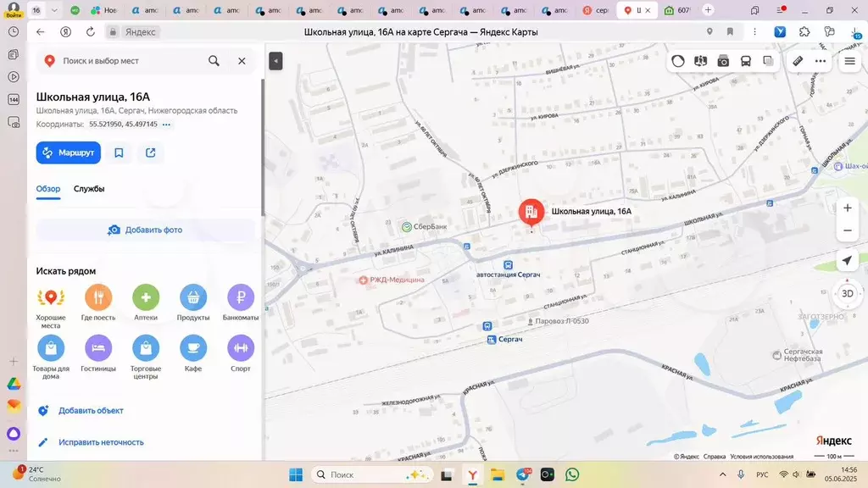
Task: Open more map tools three-dots menu
Action: tap(821, 61)
